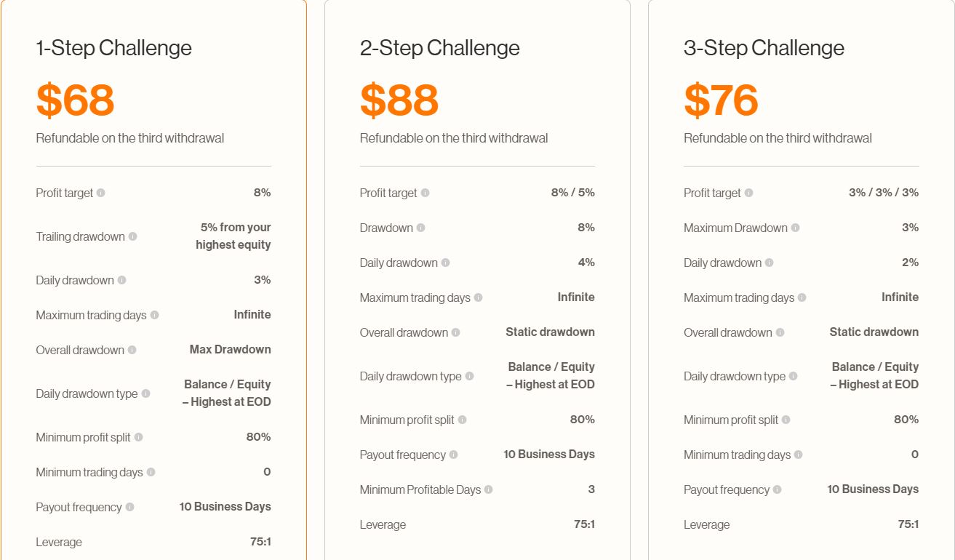This screenshot has width=955, height=560.
Task: Select the 3-Step Challenge heading
Action: coord(764,48)
